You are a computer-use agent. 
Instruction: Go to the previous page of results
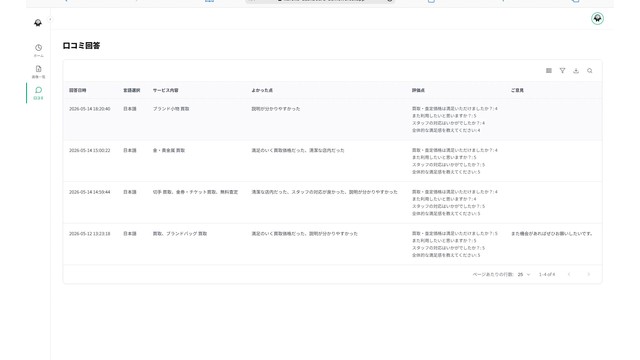(x=569, y=274)
